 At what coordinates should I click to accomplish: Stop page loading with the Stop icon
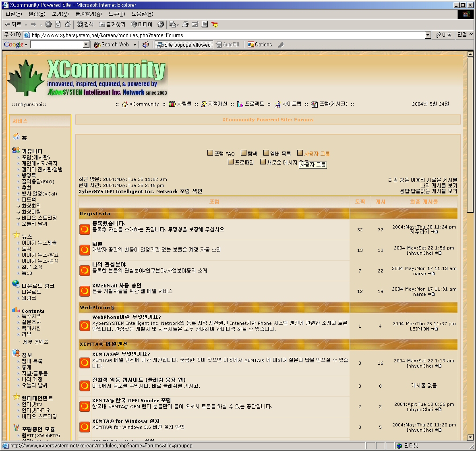tap(48, 25)
